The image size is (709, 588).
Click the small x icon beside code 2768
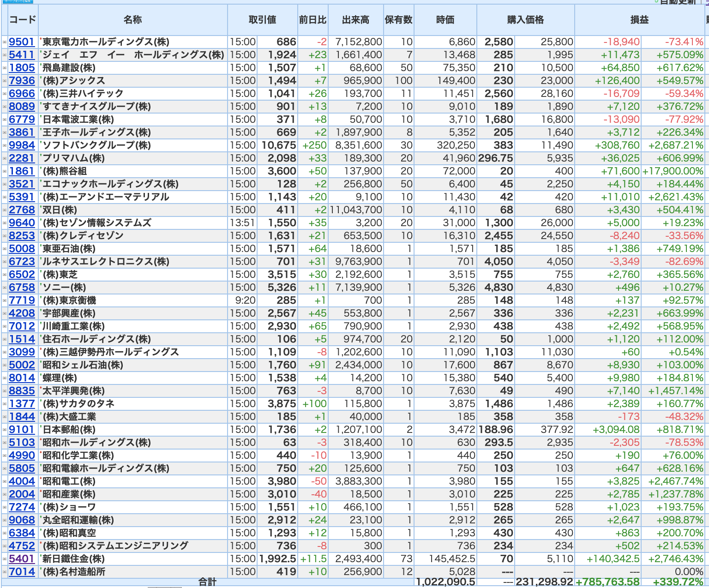5,210
